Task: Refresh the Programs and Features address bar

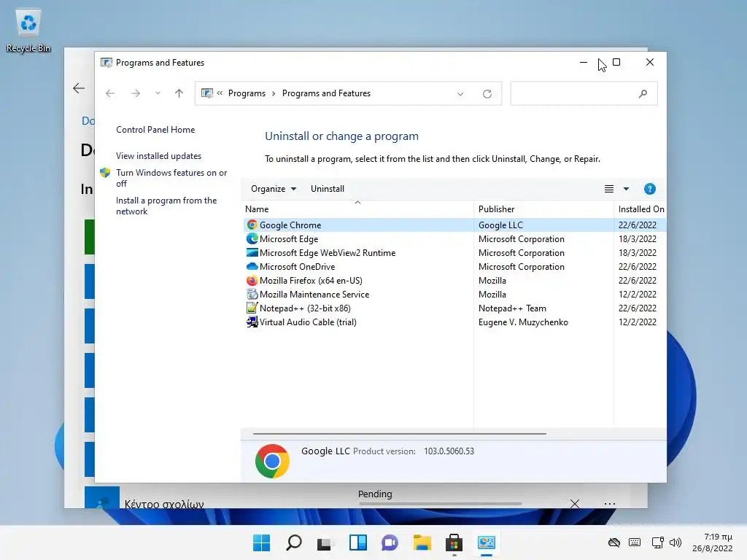Action: pyautogui.click(x=487, y=94)
